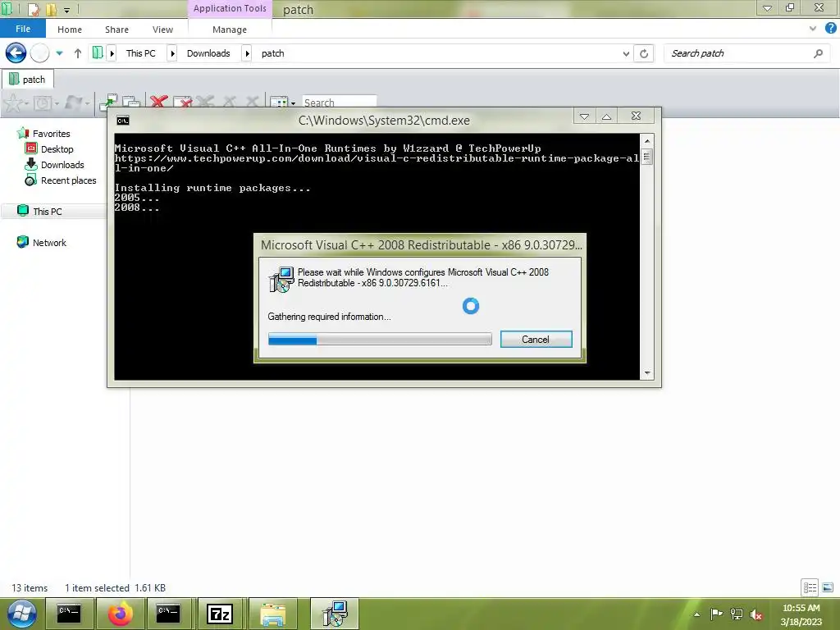The height and width of the screenshot is (630, 840).
Task: Open first cmd taskbar button
Action: coord(69,614)
